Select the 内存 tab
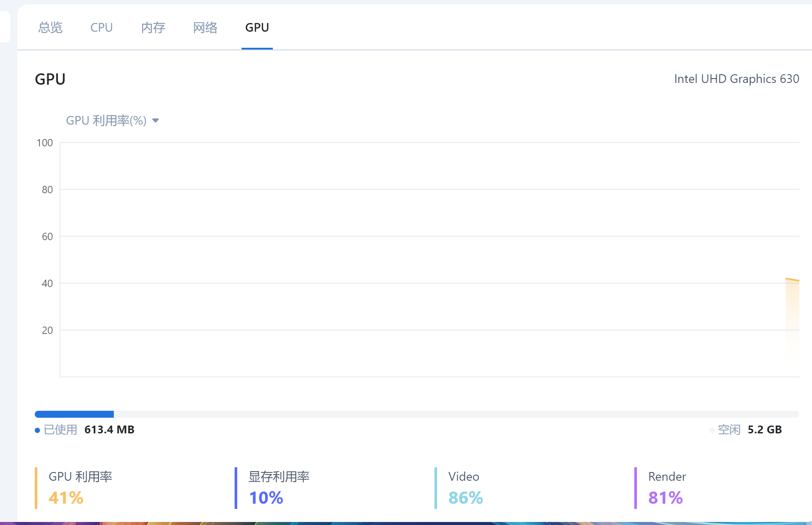Image resolution: width=812 pixels, height=525 pixels. (153, 28)
